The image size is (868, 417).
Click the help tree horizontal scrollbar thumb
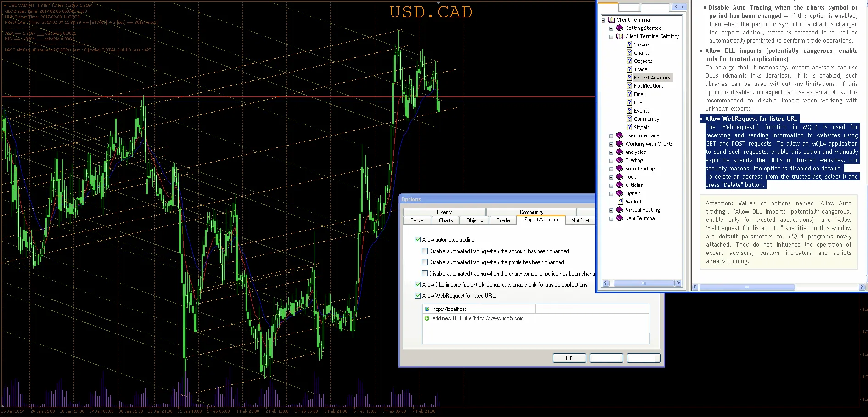tap(644, 283)
